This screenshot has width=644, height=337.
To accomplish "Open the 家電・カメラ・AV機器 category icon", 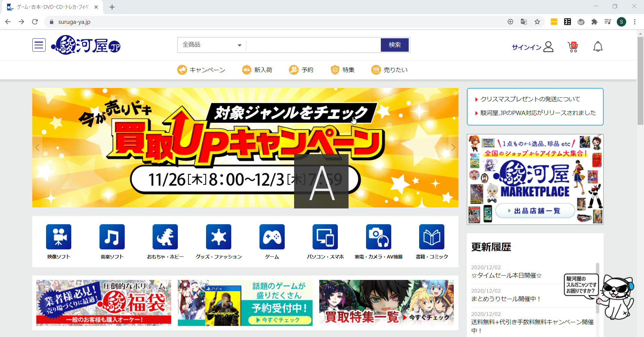I will (x=378, y=237).
